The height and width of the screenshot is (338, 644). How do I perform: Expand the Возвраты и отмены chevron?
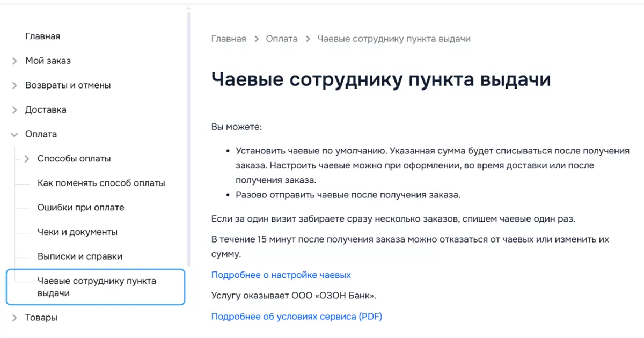coord(14,85)
